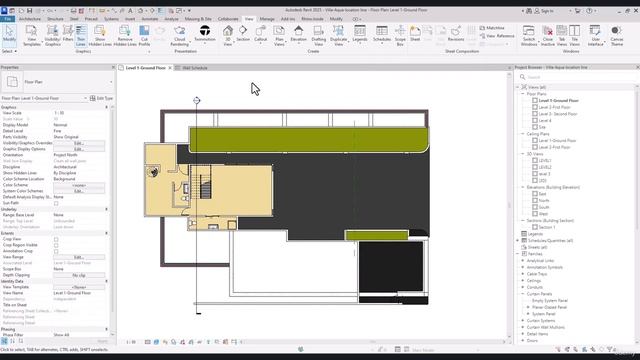The image size is (640, 360).
Task: Open Visibility/Graphics overrides tool
Action: 52,35
